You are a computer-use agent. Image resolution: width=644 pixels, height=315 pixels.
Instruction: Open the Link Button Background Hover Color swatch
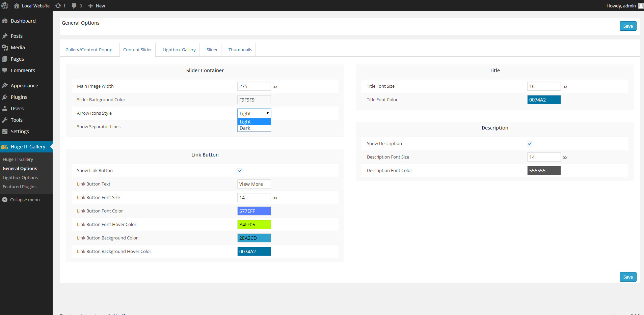[254, 252]
